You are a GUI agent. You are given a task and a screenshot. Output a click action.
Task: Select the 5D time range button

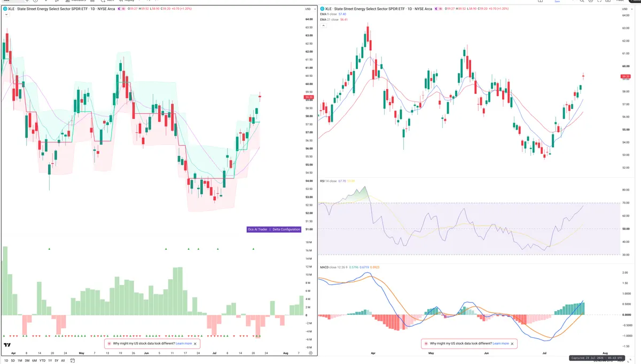pos(13,361)
